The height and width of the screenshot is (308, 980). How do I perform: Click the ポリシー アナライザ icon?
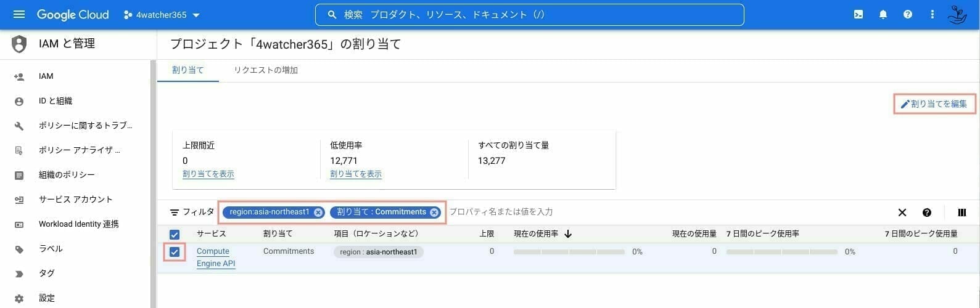[19, 151]
